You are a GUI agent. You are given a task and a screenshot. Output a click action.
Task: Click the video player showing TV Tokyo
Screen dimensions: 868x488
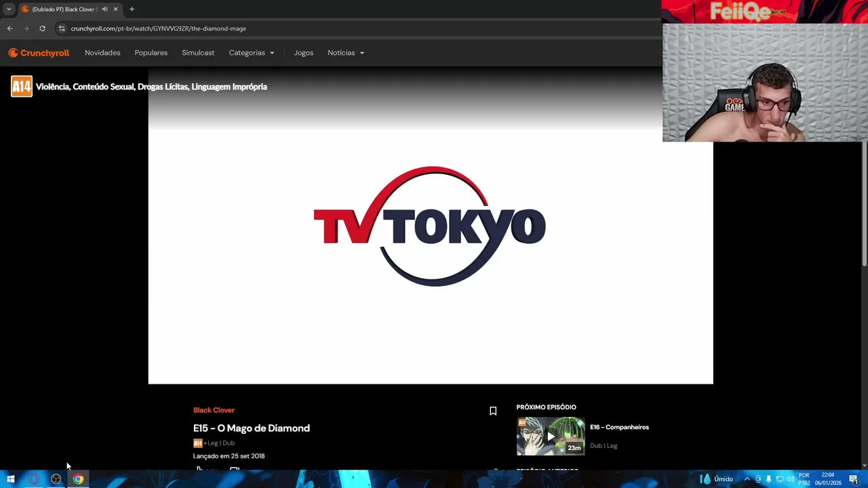pos(431,226)
